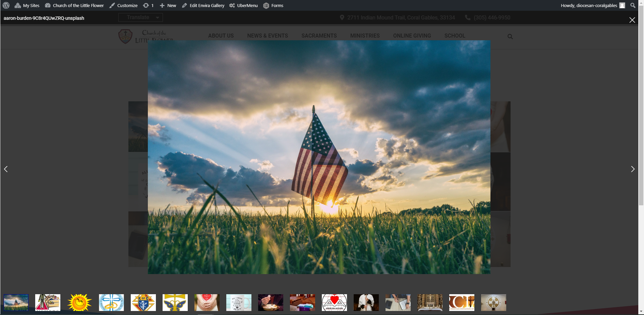
Task: Click Edit Envira Gallery
Action: click(203, 5)
